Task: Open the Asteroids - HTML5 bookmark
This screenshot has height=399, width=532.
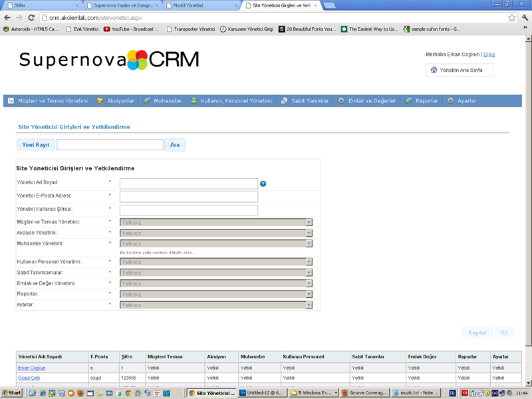Action: point(31,29)
